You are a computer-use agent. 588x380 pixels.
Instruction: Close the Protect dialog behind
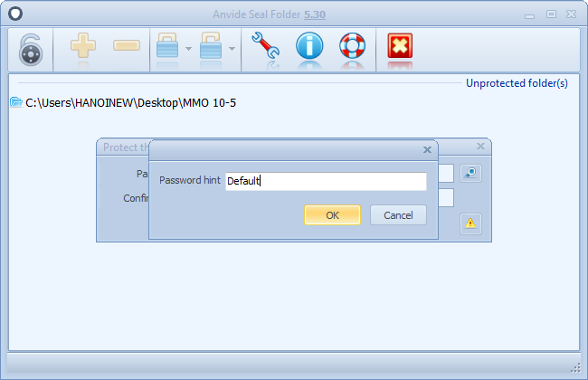[480, 147]
